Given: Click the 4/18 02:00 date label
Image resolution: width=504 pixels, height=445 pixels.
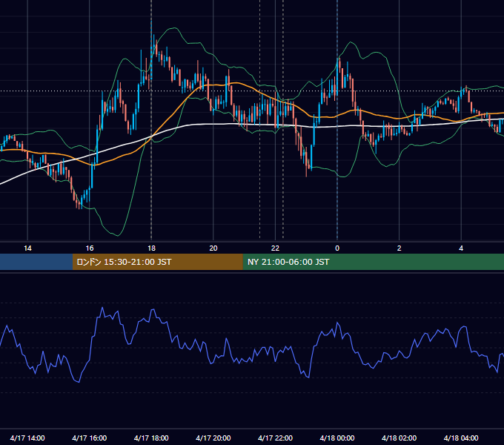Looking at the screenshot, I should (399, 438).
